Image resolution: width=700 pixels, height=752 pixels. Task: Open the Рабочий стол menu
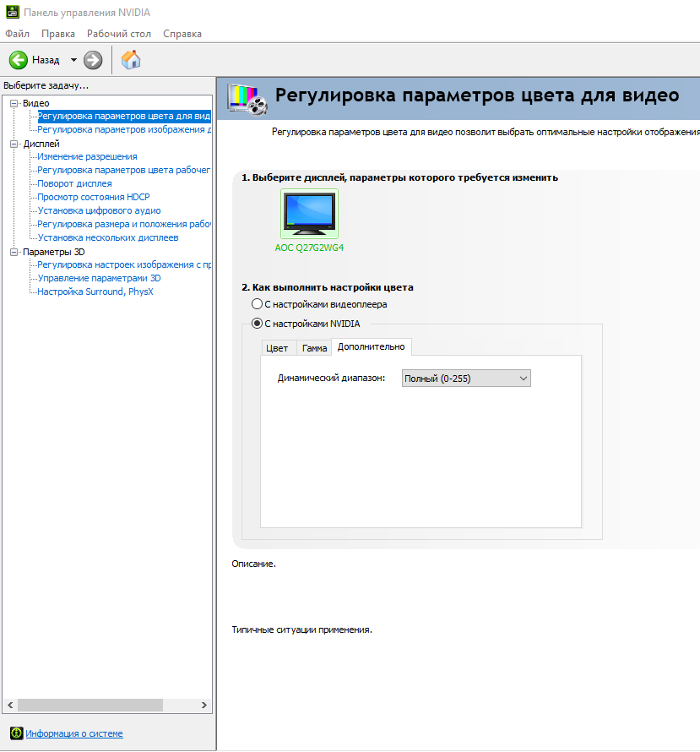119,34
